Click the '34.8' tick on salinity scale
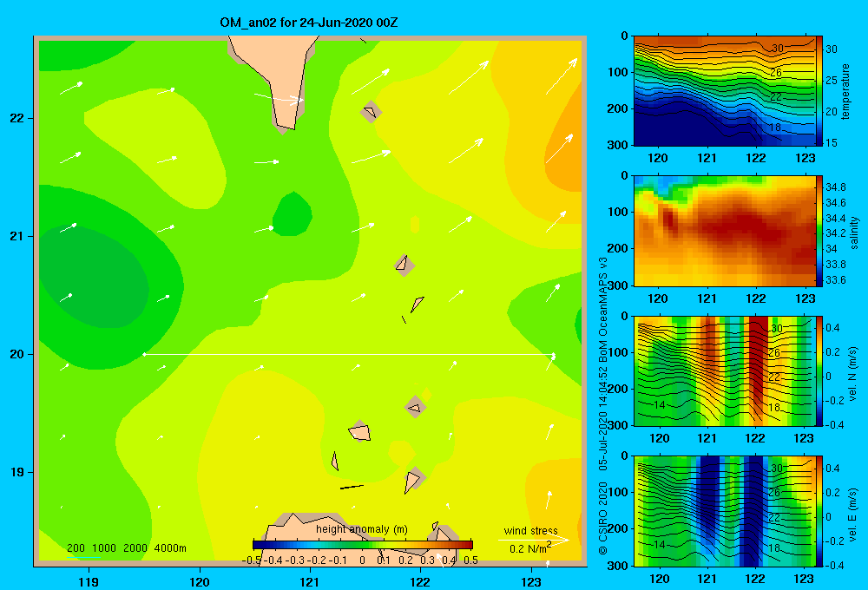 [x=835, y=187]
